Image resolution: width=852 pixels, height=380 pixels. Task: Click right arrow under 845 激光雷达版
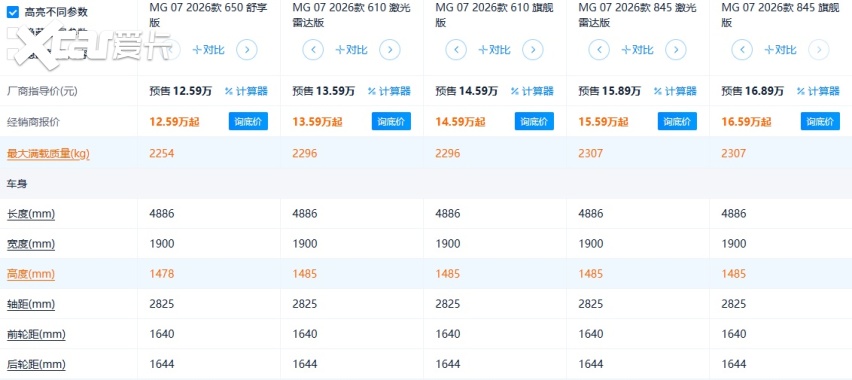coord(675,50)
